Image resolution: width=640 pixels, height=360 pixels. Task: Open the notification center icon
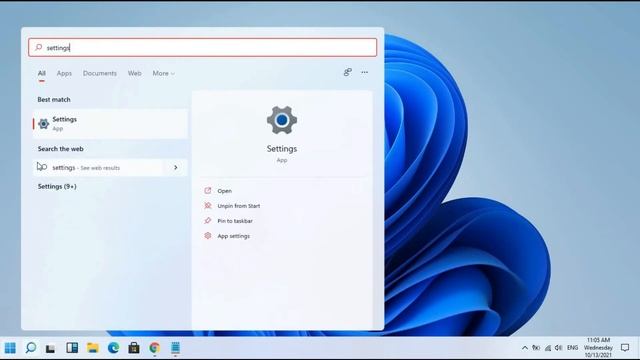[x=625, y=348]
